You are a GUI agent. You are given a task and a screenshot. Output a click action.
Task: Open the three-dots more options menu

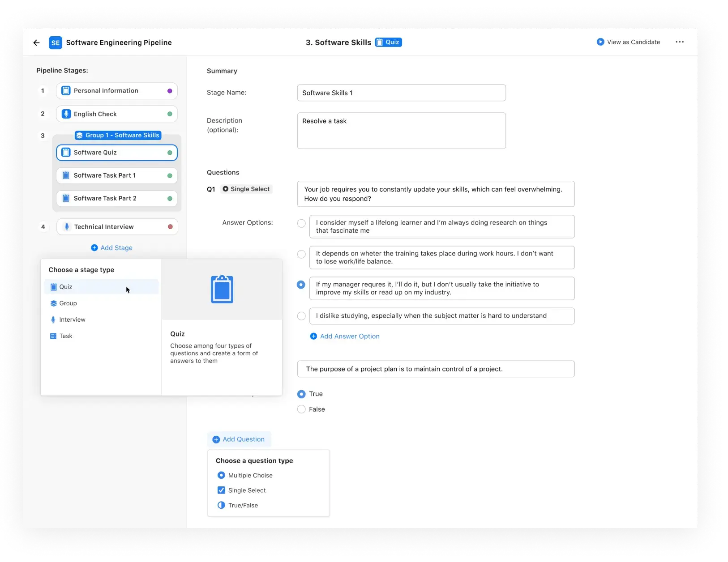click(x=680, y=42)
